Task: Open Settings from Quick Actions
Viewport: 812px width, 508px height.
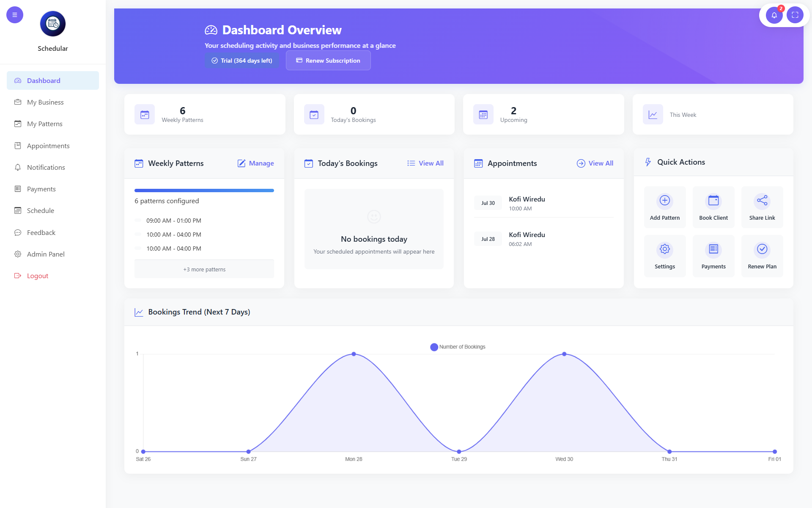Action: click(x=664, y=256)
